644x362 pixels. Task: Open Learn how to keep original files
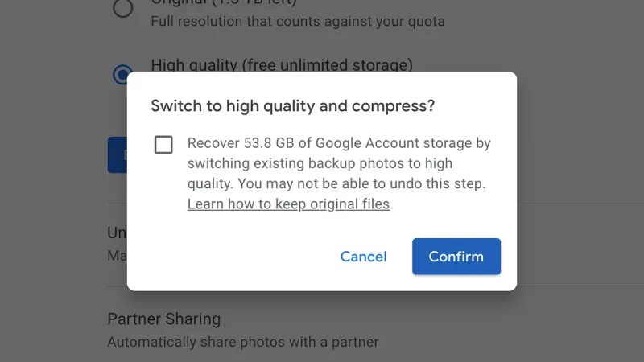pos(288,204)
